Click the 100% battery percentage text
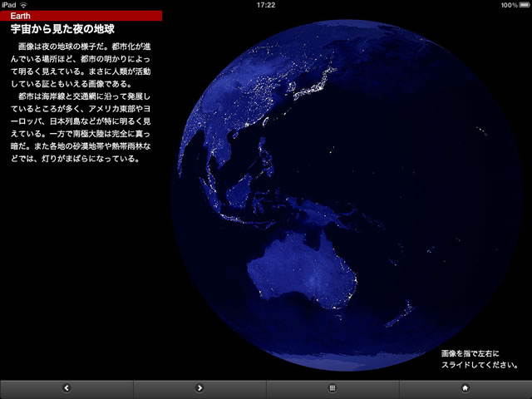 pos(509,5)
